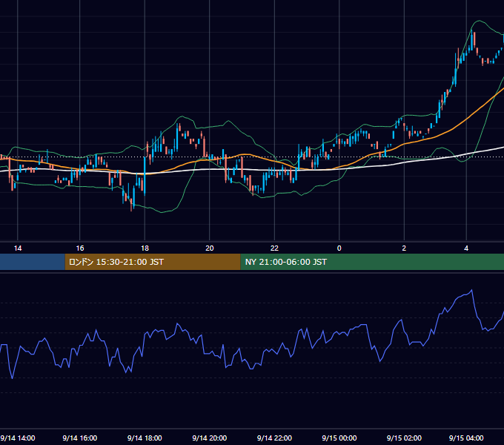Select the 0 hour label on price chart axis
The height and width of the screenshot is (445, 504).
click(339, 248)
